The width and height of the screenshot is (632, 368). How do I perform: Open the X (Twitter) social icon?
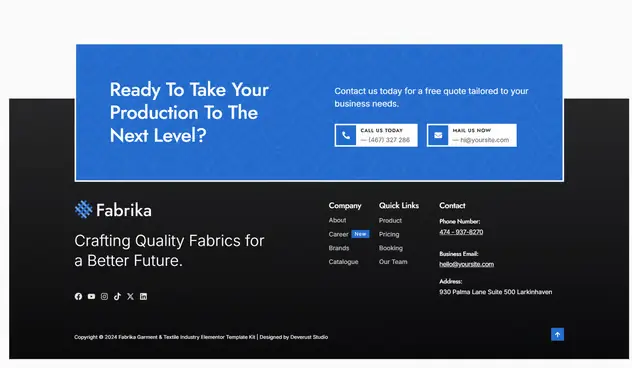tap(130, 296)
